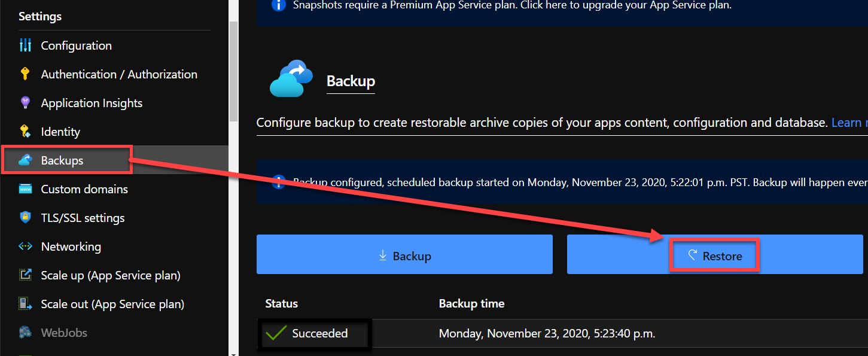The height and width of the screenshot is (356, 868).
Task: Click the Identity key icon
Action: click(x=25, y=132)
